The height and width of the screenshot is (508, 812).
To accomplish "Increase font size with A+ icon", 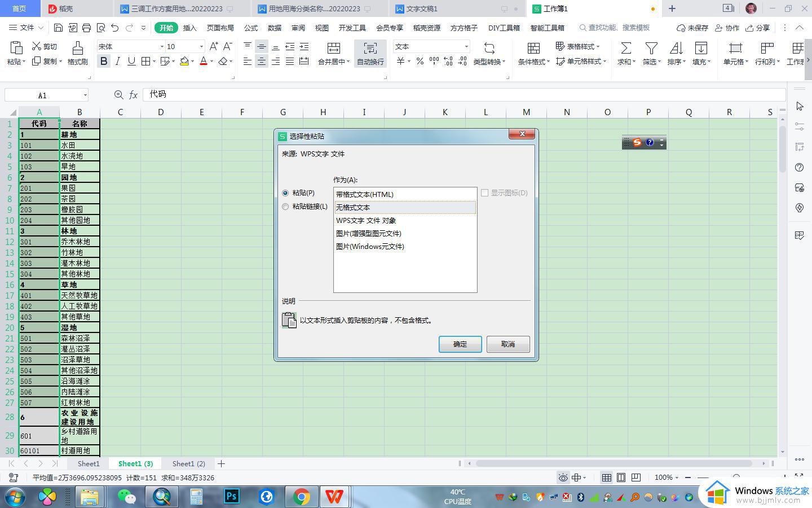I will point(214,46).
